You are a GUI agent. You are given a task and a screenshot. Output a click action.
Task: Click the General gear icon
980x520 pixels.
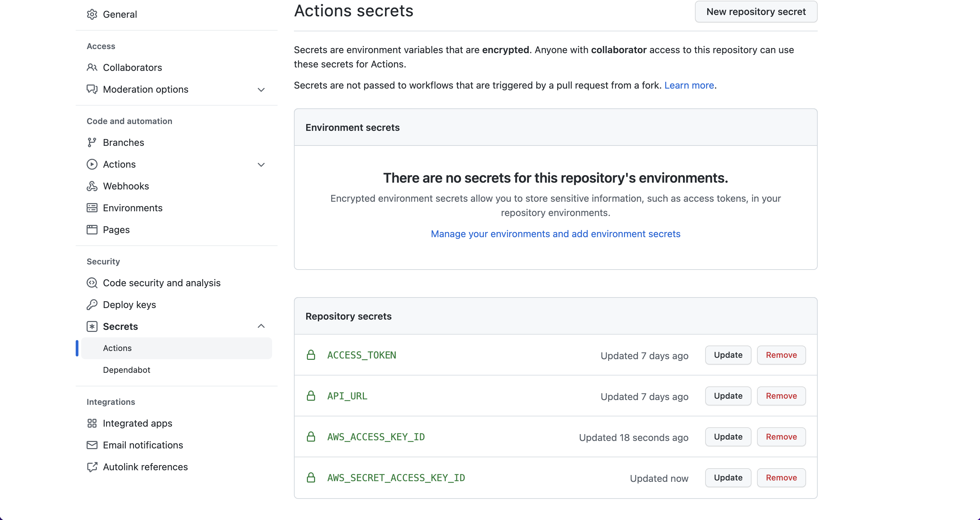(92, 14)
